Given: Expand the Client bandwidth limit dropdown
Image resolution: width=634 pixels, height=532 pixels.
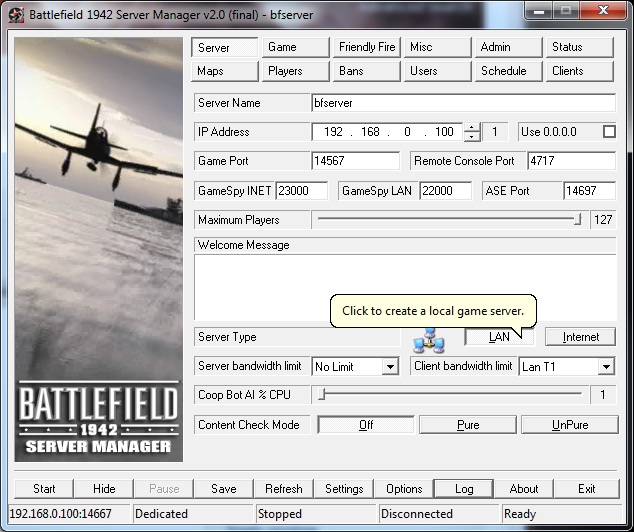Looking at the screenshot, I should (606, 367).
